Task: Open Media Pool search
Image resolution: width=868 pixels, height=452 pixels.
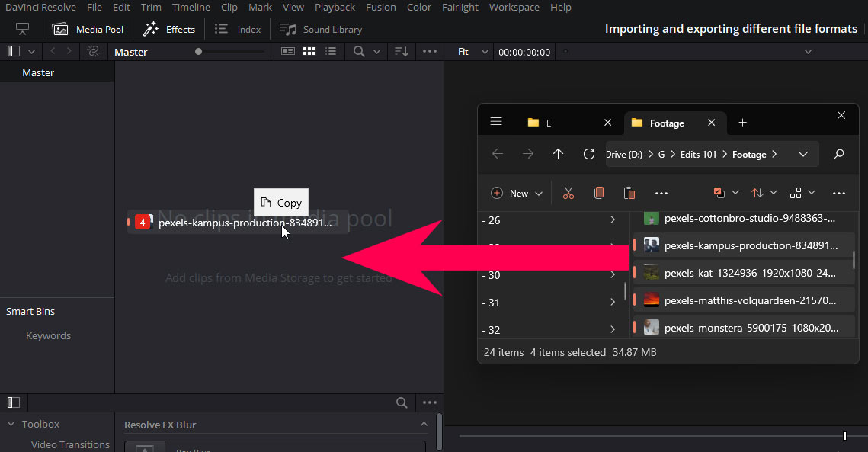Action: point(359,52)
